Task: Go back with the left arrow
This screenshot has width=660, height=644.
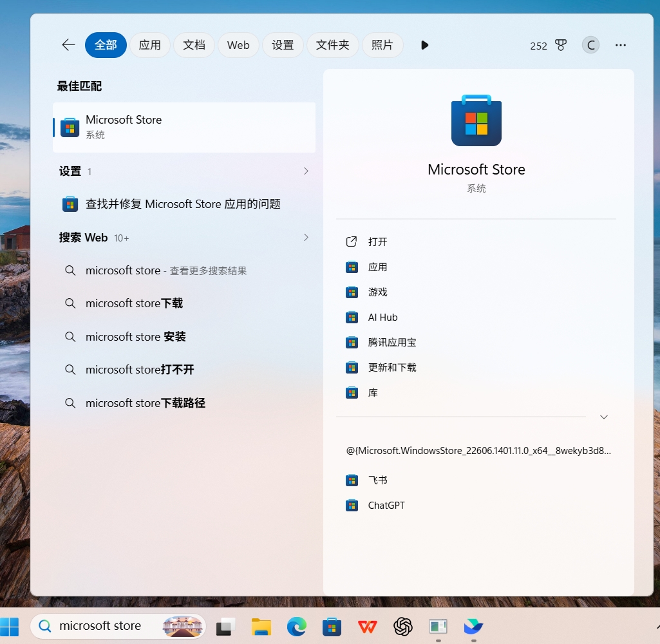Action: click(68, 44)
